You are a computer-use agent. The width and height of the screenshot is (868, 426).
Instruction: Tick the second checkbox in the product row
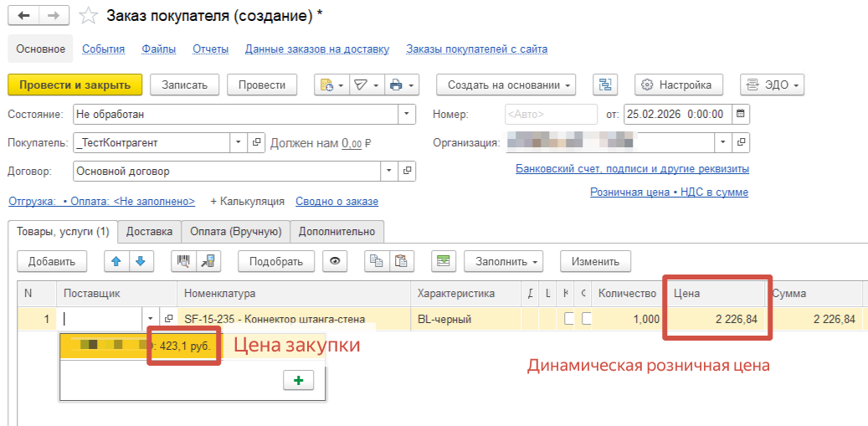(x=586, y=319)
